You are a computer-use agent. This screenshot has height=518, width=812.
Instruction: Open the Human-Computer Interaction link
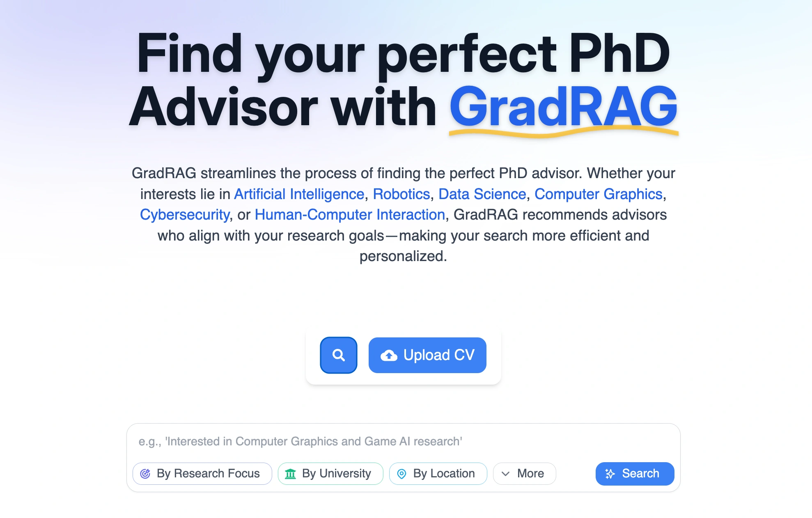[349, 214]
